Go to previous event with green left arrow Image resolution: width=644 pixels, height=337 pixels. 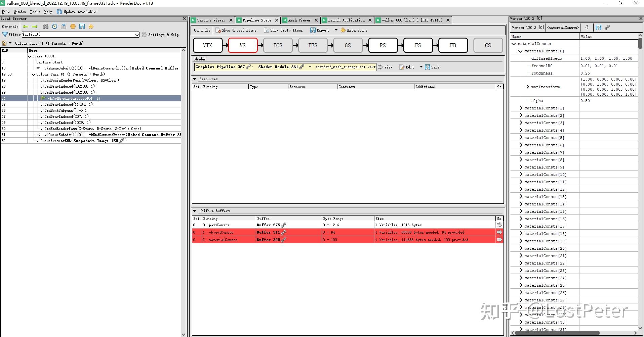pyautogui.click(x=26, y=27)
